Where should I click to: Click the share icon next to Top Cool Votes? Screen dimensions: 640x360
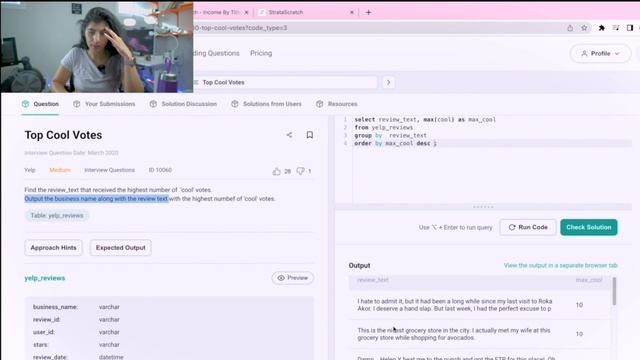coord(289,135)
